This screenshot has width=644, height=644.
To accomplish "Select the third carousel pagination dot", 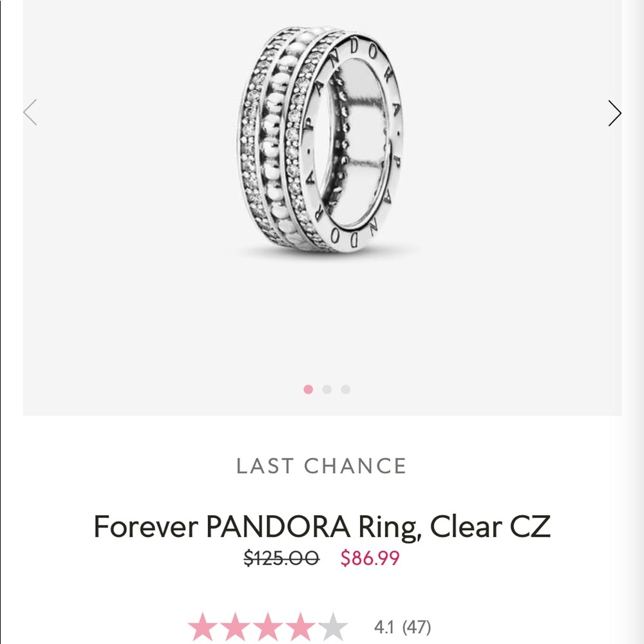I will (345, 390).
